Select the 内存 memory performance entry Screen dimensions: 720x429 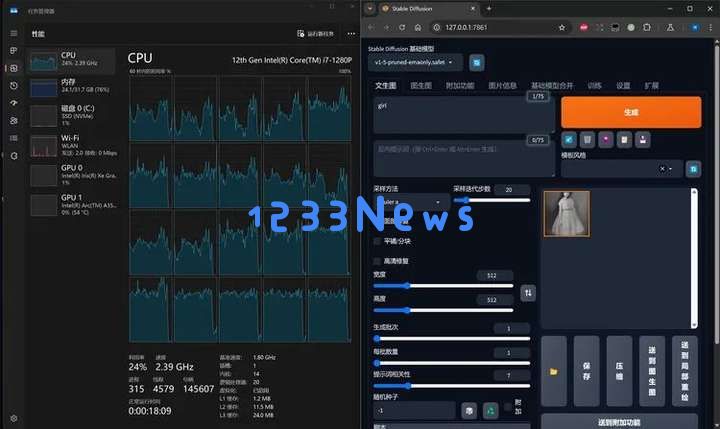pos(72,87)
